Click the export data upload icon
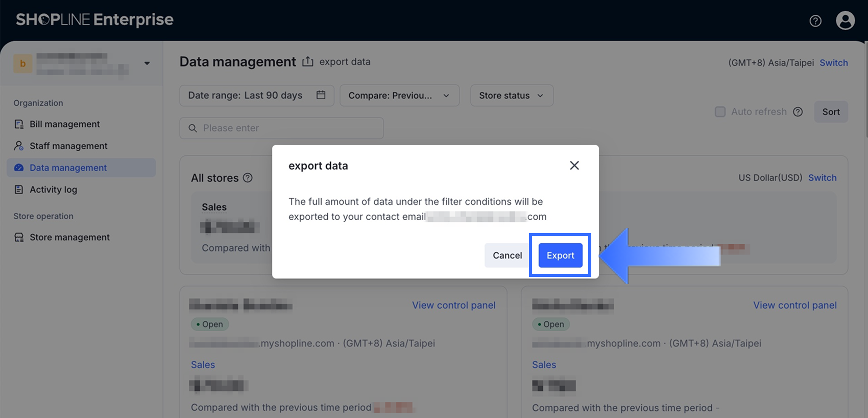868x418 pixels. click(x=307, y=62)
